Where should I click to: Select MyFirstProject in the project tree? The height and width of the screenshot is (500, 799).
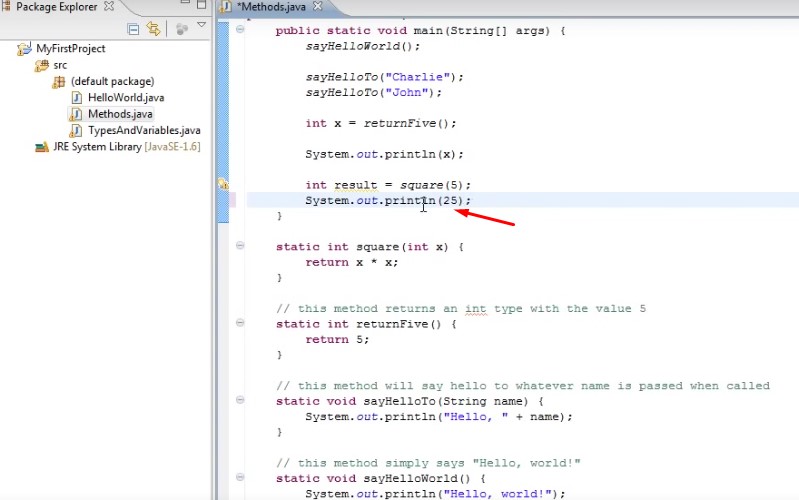70,48
